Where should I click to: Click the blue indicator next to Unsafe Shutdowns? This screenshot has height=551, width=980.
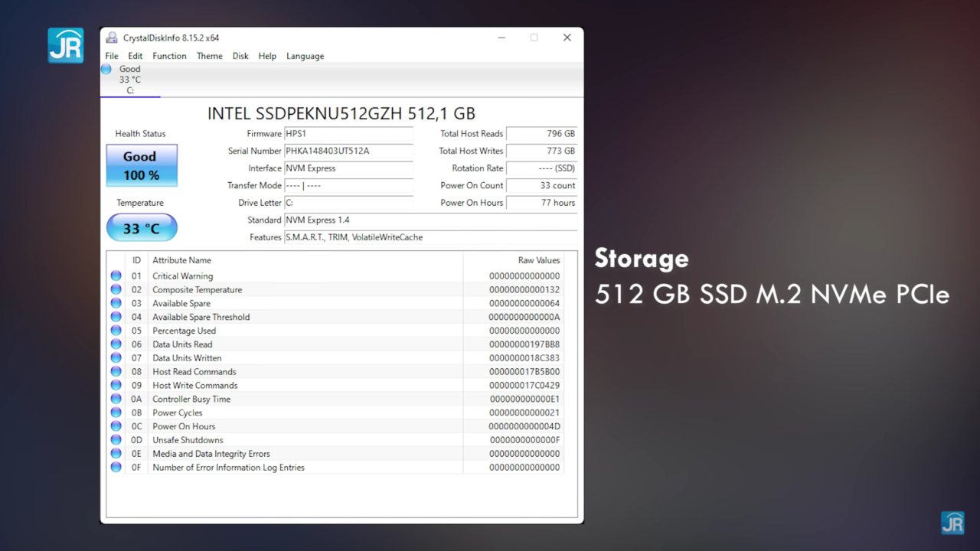tap(116, 439)
